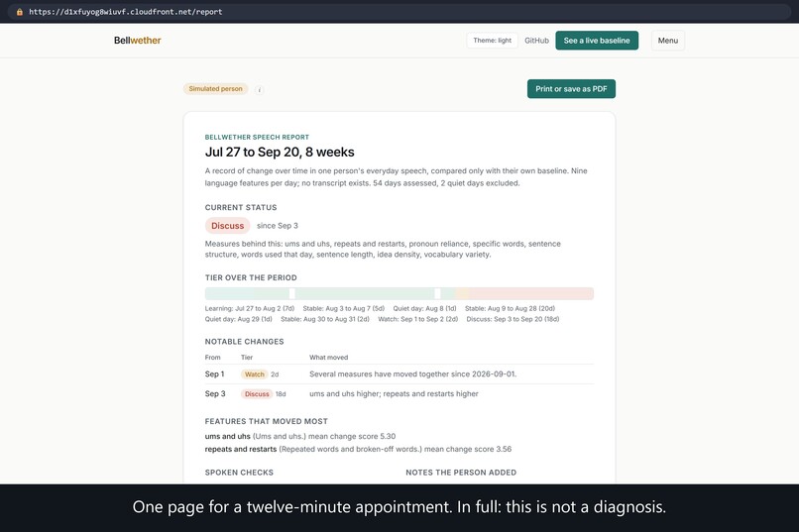The width and height of the screenshot is (799, 532).
Task: Click 'ums and uhs' mean change score line
Action: [300, 436]
